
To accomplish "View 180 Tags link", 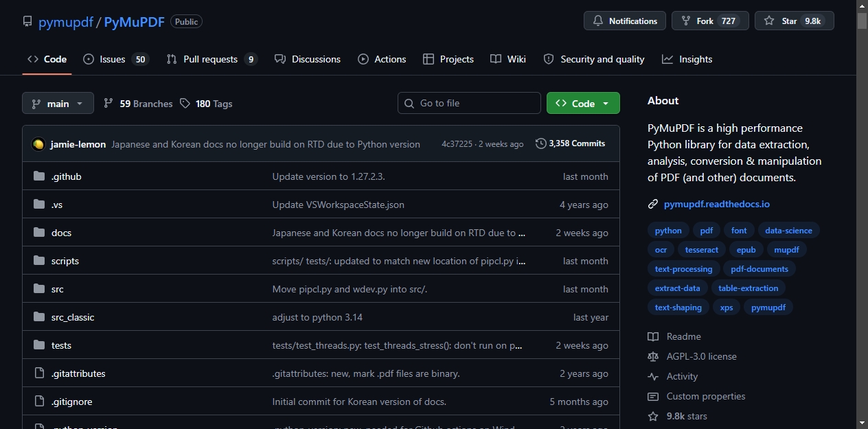I will (x=206, y=104).
